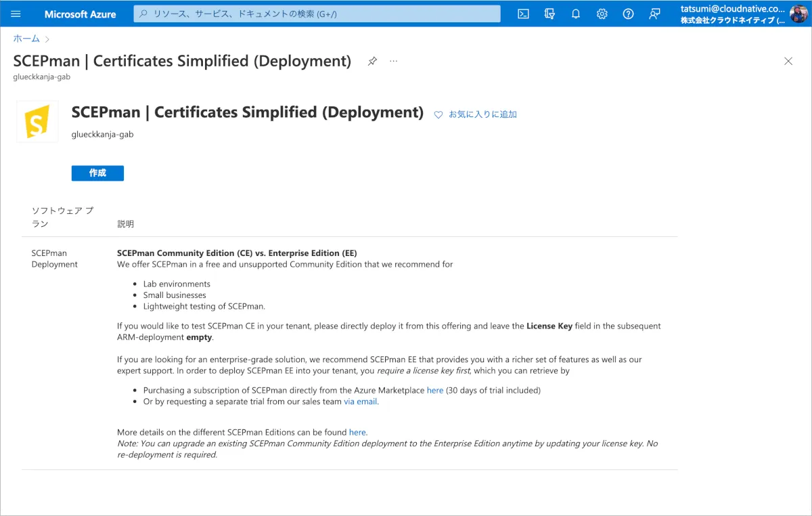Open the help question mark icon
The width and height of the screenshot is (812, 516).
(x=628, y=14)
